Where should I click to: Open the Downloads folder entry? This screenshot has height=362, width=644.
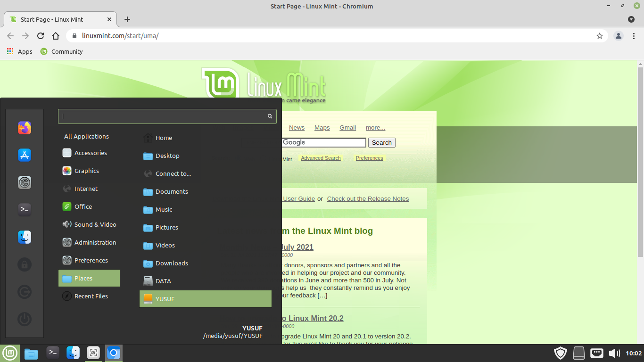coord(172,263)
